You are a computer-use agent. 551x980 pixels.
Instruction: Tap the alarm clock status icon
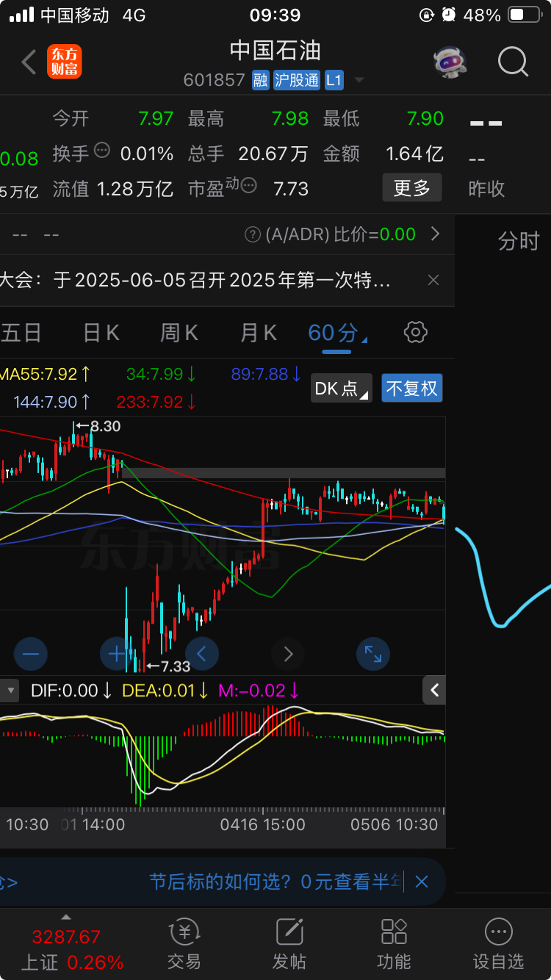tap(449, 15)
